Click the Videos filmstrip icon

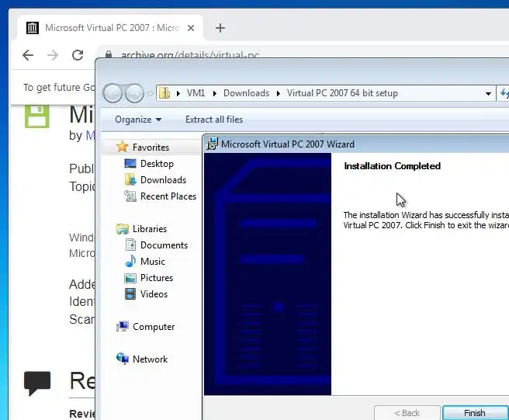coord(130,294)
